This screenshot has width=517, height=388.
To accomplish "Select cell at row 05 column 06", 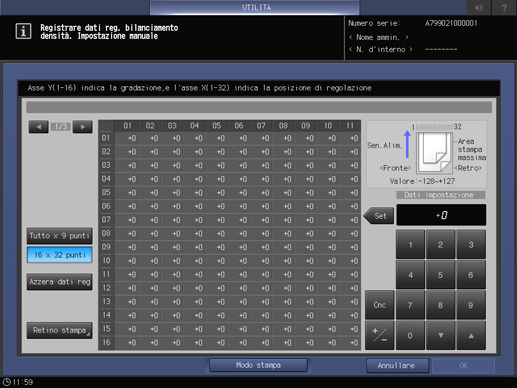I will tap(239, 193).
